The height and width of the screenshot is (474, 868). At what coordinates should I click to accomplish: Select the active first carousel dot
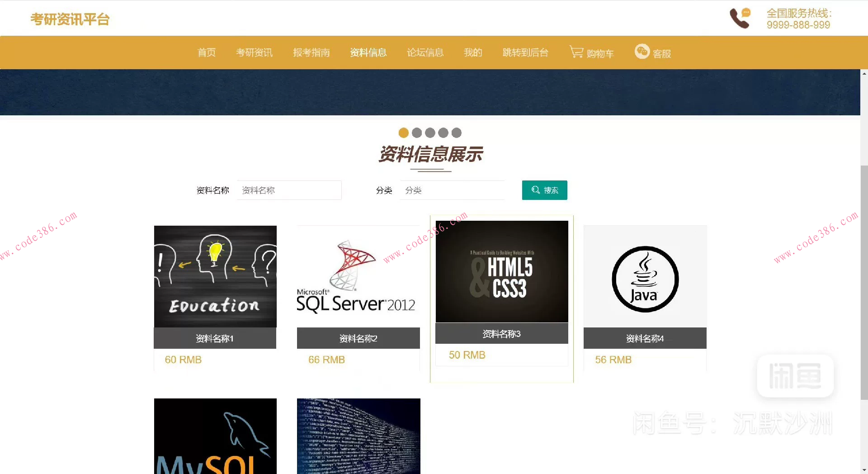(x=403, y=133)
